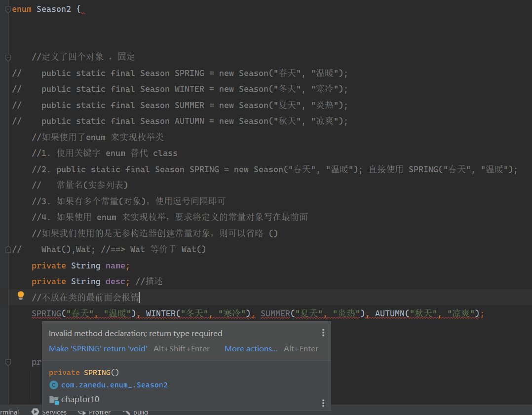Toggle fold marker at the 'What(),Wat;' comment line

tap(8, 250)
